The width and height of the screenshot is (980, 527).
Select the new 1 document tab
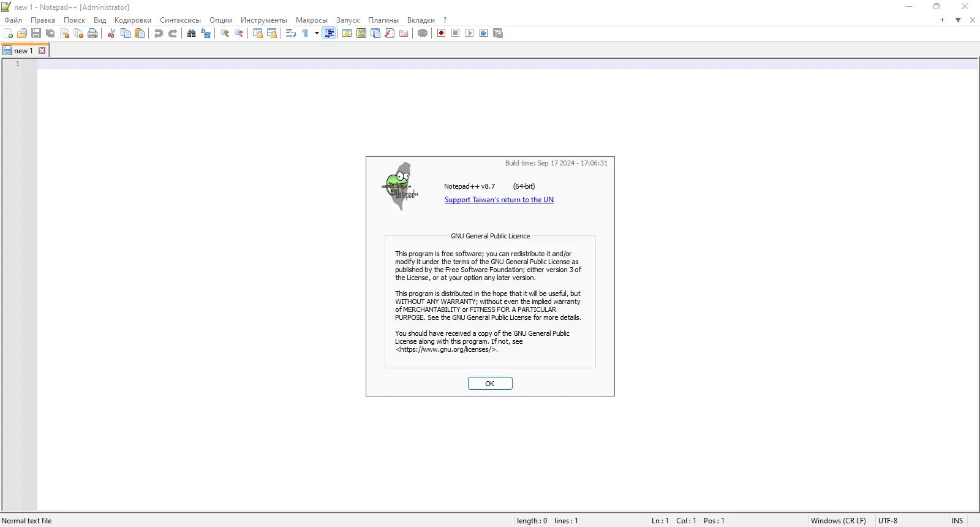23,51
